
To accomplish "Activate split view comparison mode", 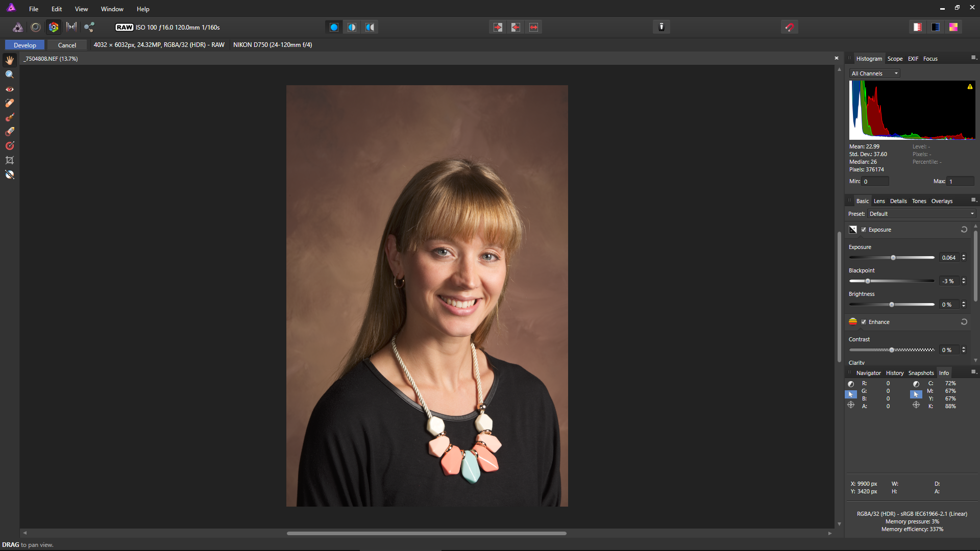I will click(x=352, y=27).
